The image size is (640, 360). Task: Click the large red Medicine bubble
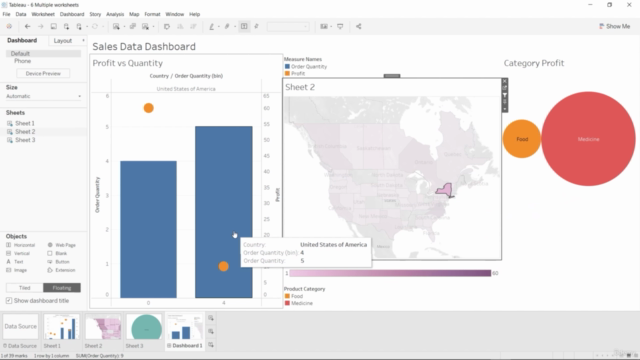[588, 139]
